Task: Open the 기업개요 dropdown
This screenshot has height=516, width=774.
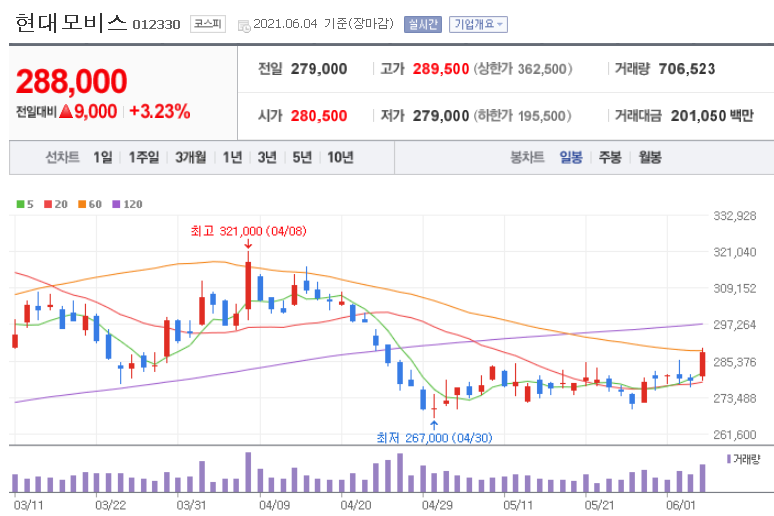Action: coord(478,24)
